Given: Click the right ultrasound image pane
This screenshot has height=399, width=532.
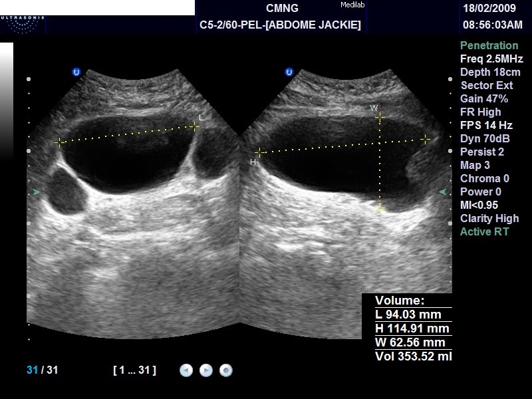Looking at the screenshot, I should pyautogui.click(x=346, y=203).
